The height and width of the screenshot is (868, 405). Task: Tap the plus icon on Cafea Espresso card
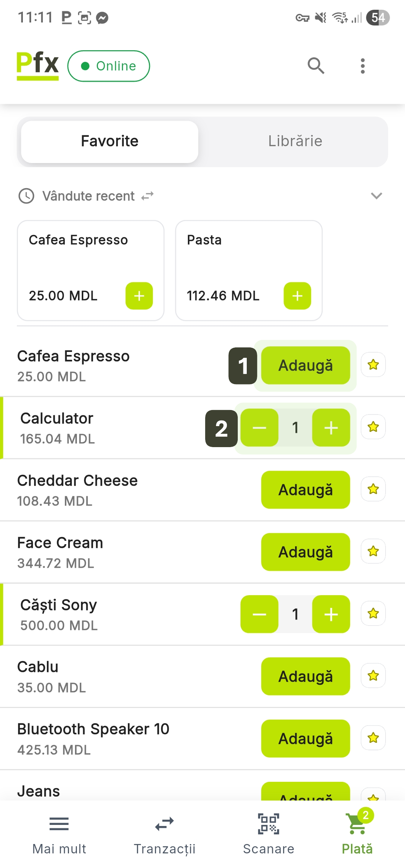coord(139,296)
